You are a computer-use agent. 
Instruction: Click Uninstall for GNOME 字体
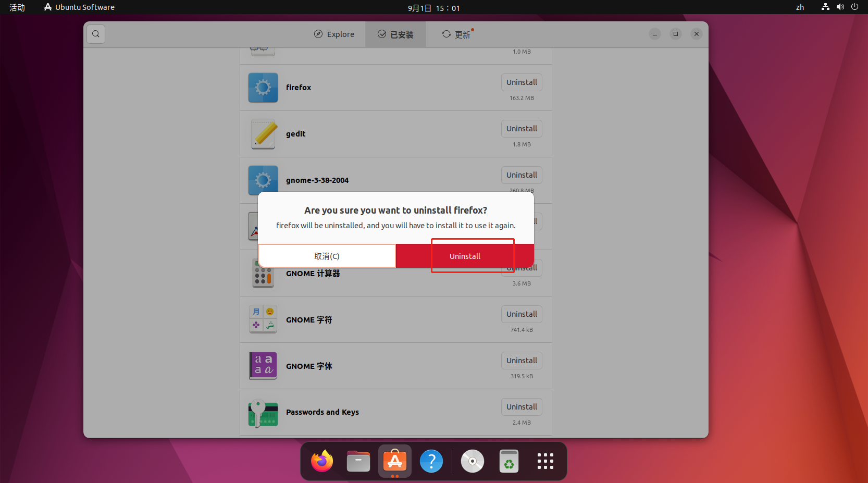click(x=522, y=361)
